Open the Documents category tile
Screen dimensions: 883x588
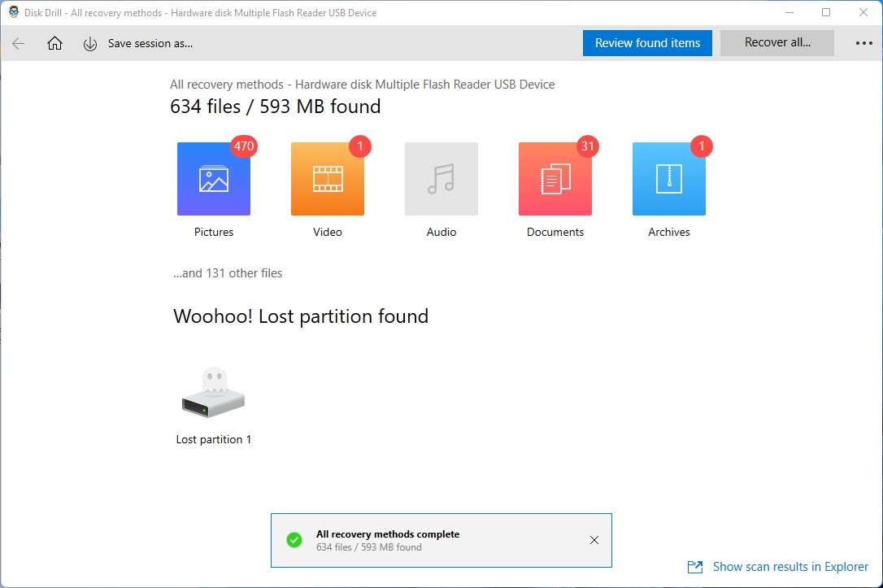(x=555, y=179)
